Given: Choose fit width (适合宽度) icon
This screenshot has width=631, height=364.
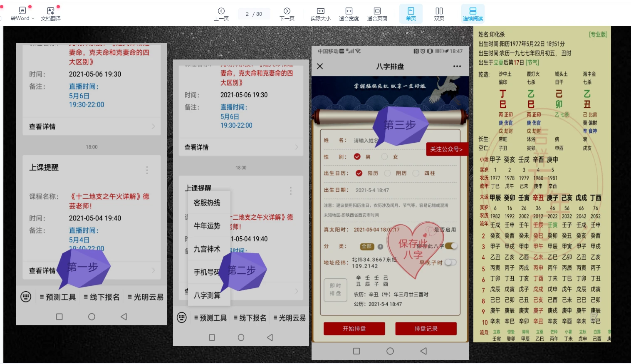Looking at the screenshot, I should (349, 11).
